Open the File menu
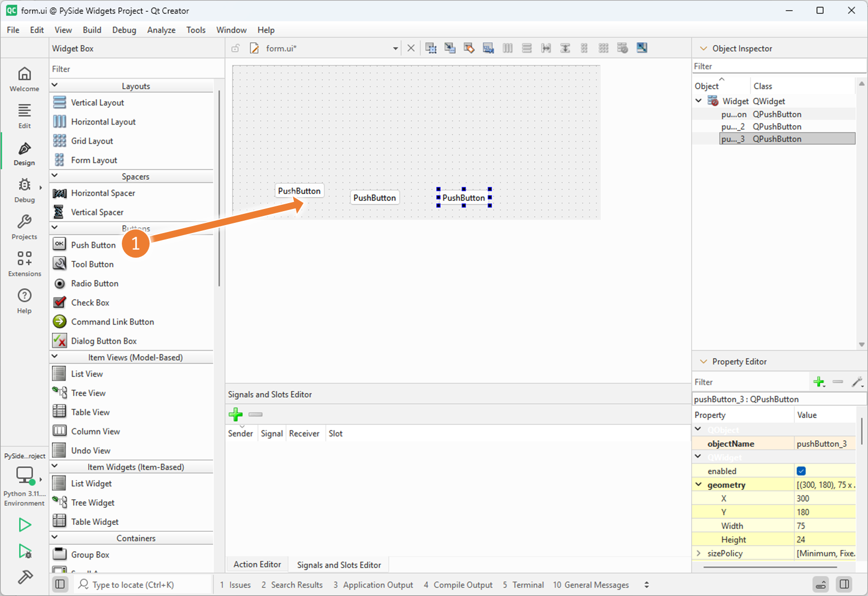The height and width of the screenshot is (596, 868). click(13, 30)
